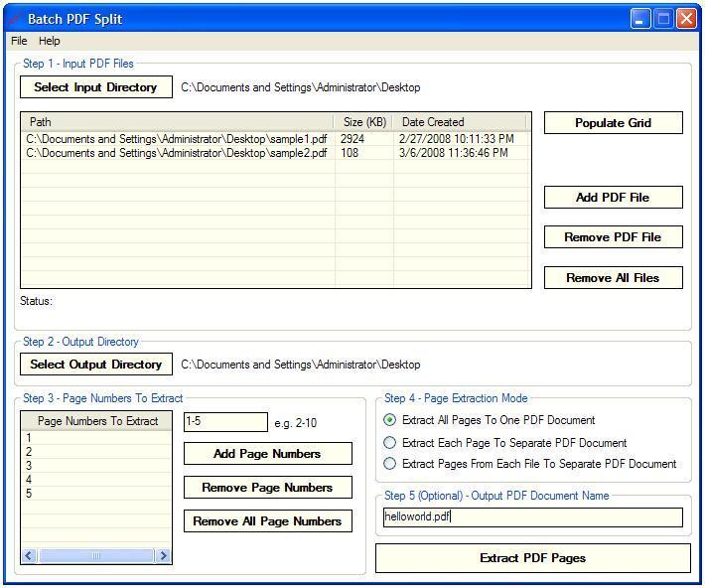Click the page range input field containing 1-5
705x588 pixels.
tap(225, 422)
